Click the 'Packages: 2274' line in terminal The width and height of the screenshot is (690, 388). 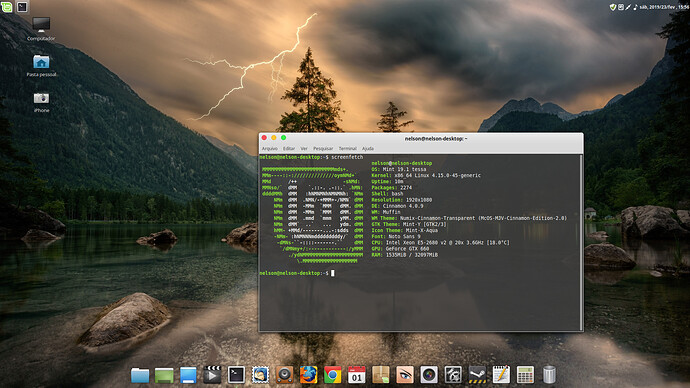tap(392, 188)
